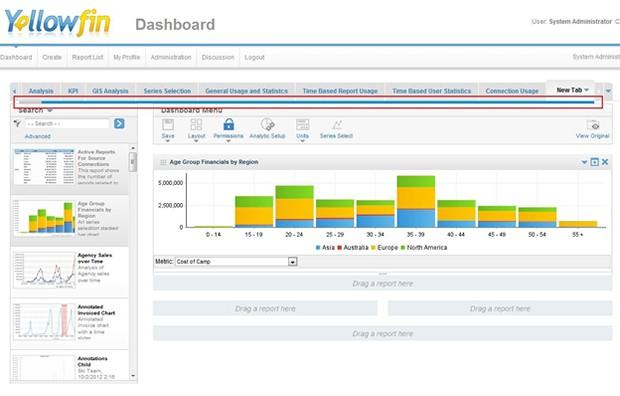Grab the portlet drag handle icon
Screen dimensions: 620x396
(x=163, y=162)
